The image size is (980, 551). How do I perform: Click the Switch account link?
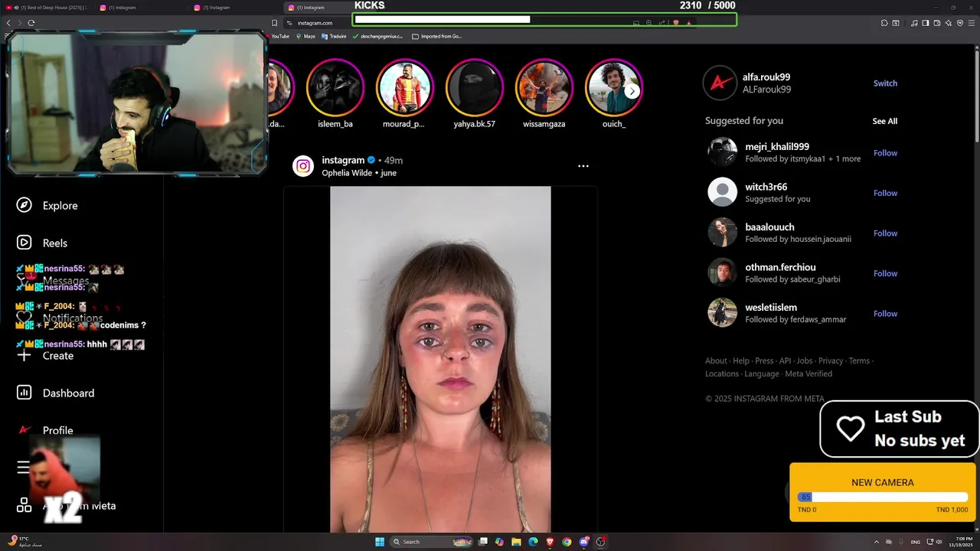tap(885, 83)
